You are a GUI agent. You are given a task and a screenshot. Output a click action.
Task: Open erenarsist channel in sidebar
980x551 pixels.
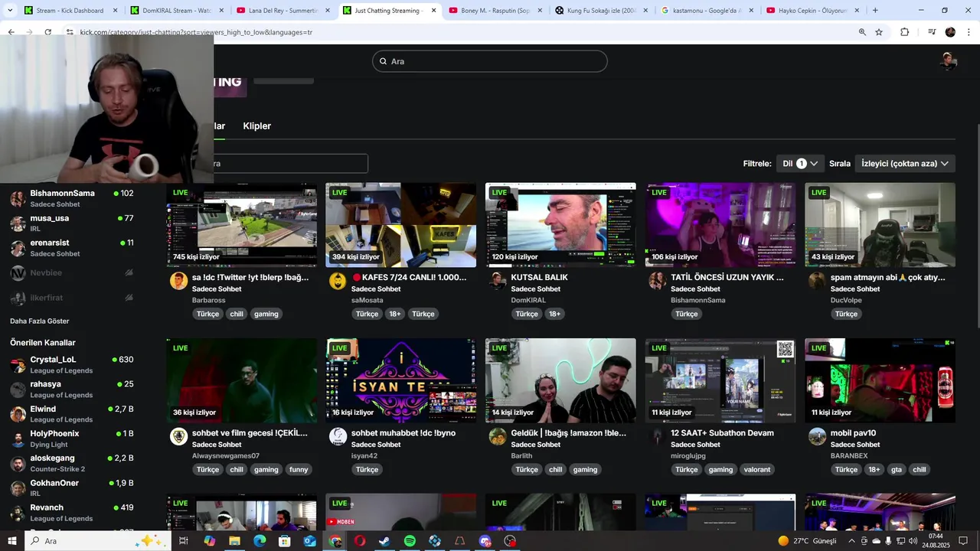[x=73, y=248]
